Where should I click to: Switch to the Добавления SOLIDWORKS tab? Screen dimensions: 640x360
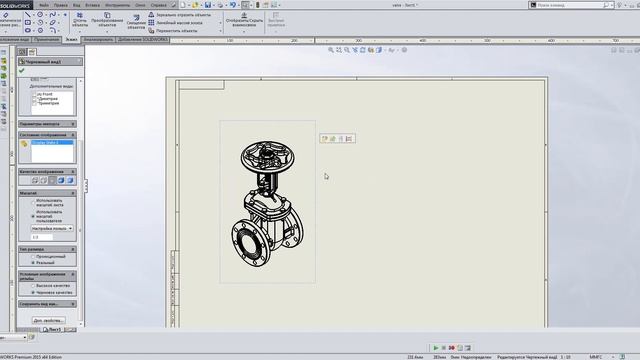[x=142, y=40]
